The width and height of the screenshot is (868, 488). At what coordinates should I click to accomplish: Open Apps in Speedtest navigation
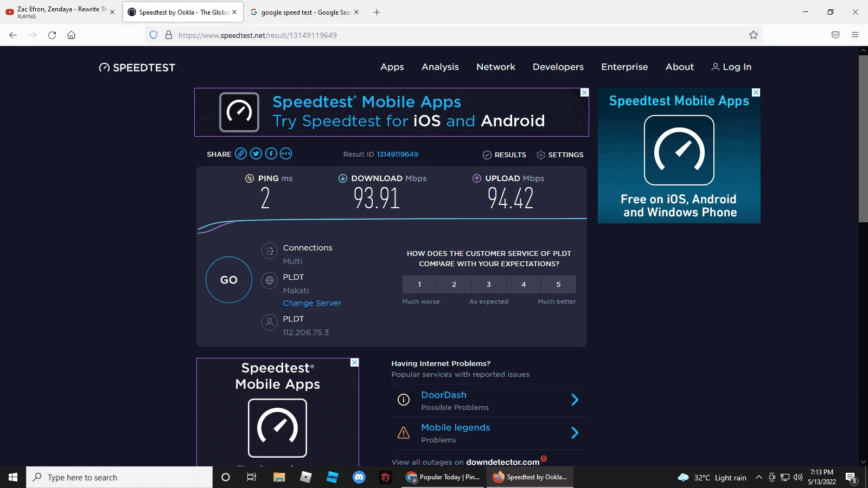point(392,67)
